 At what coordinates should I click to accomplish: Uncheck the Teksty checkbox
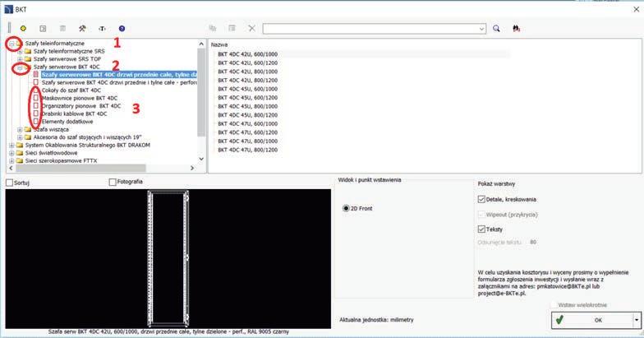pos(481,229)
